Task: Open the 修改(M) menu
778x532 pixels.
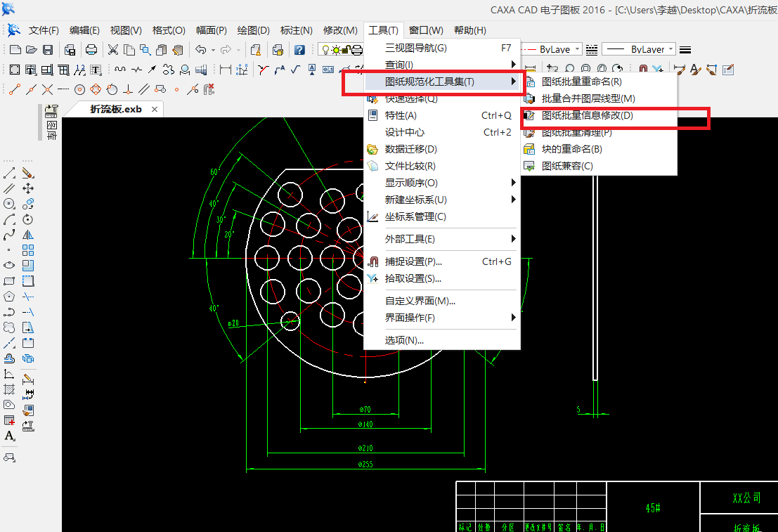Action: (340, 30)
